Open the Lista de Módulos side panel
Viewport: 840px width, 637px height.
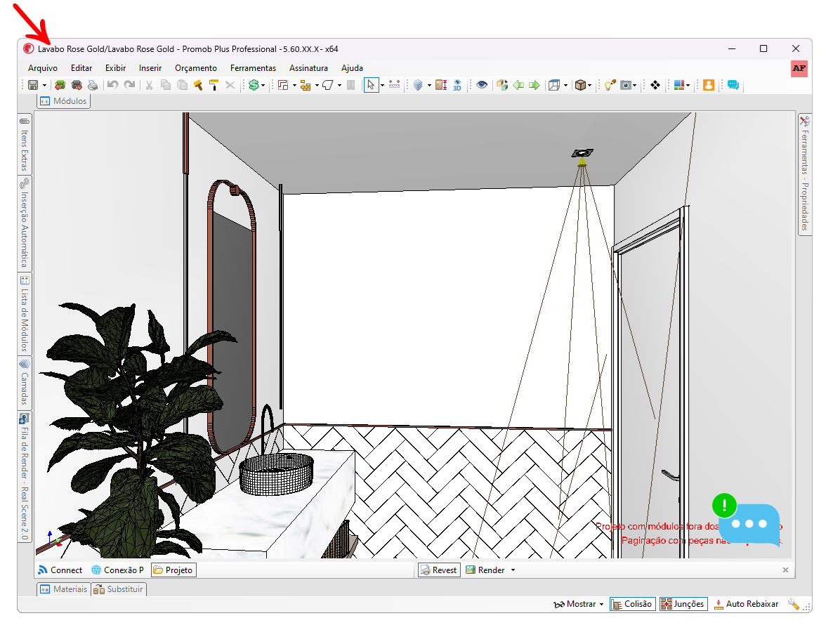tap(25, 314)
